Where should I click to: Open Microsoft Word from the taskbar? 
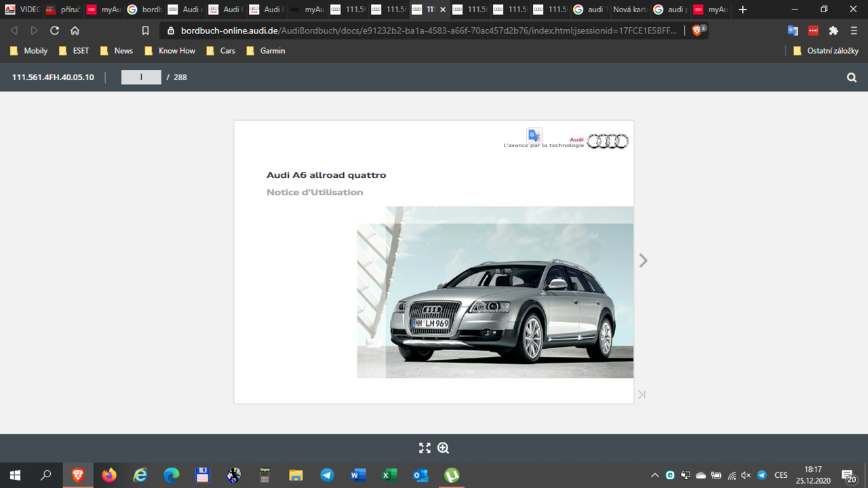tap(358, 475)
